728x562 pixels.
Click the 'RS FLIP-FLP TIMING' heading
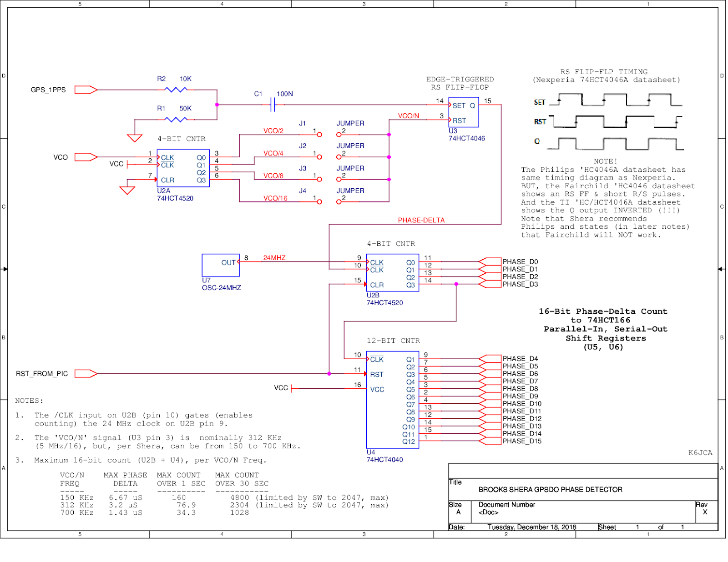point(604,72)
